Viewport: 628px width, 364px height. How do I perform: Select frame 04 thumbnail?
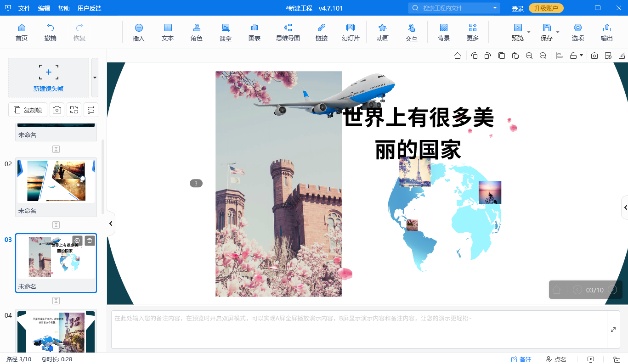coord(56,331)
